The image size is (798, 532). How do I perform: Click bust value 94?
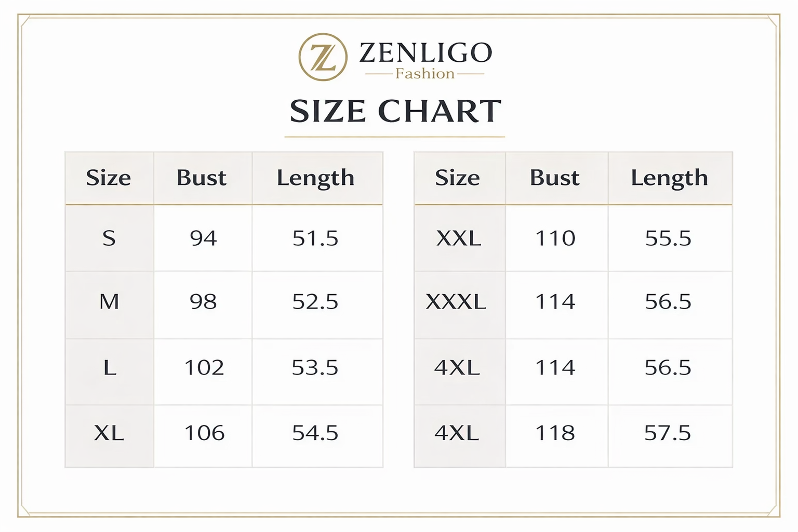(203, 238)
